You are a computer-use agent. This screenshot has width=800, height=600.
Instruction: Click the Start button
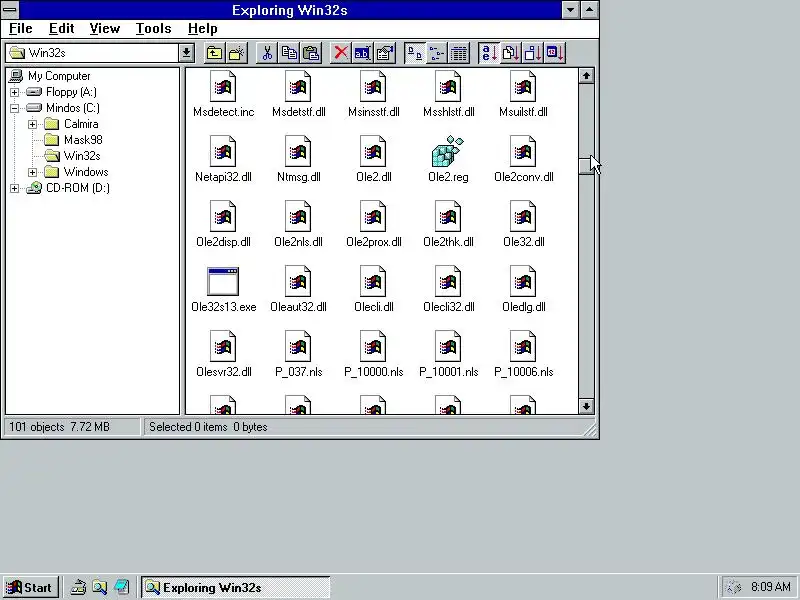point(30,587)
